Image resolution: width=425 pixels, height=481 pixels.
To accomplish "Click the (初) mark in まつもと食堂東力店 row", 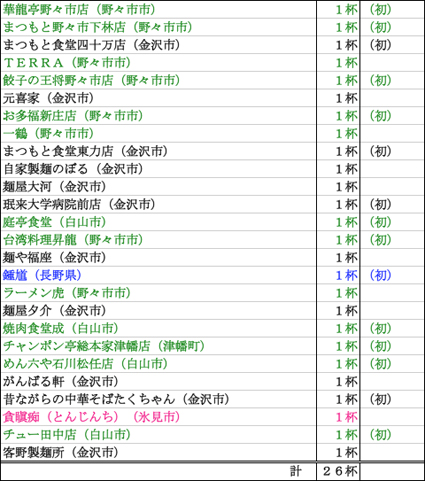I will click(x=380, y=151).
